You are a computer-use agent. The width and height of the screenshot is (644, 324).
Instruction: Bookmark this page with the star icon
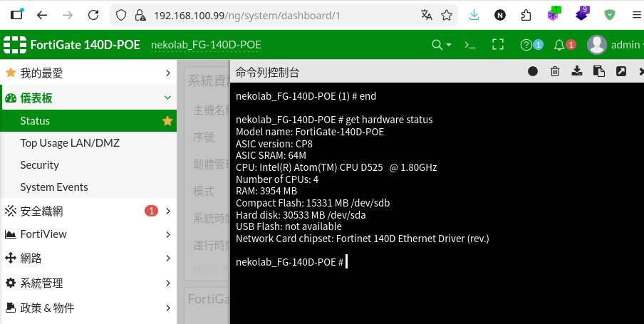pyautogui.click(x=447, y=15)
